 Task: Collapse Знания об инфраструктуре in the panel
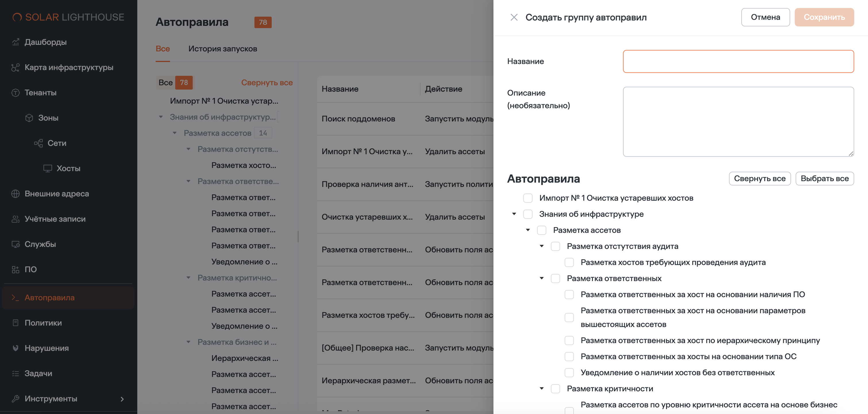point(514,214)
